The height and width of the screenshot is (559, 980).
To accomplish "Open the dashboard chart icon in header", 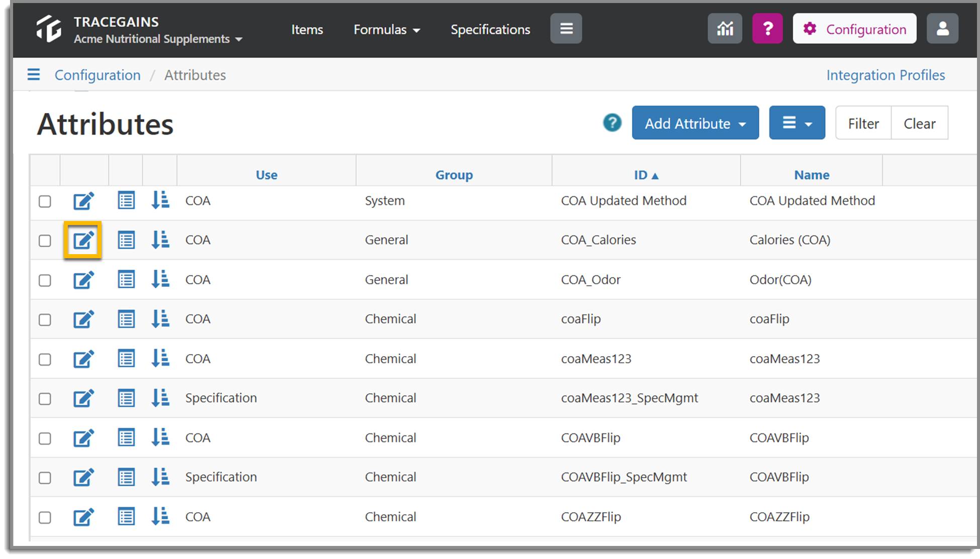I will tap(725, 29).
